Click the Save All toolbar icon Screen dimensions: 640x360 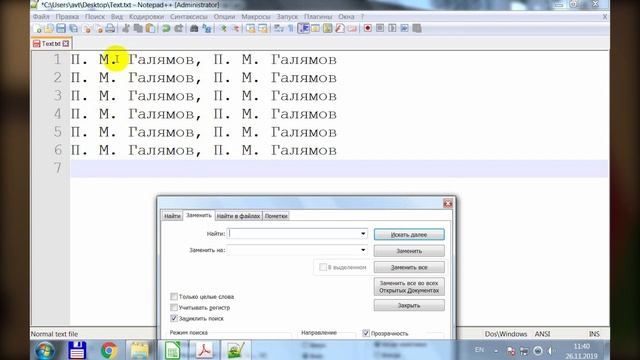[73, 29]
